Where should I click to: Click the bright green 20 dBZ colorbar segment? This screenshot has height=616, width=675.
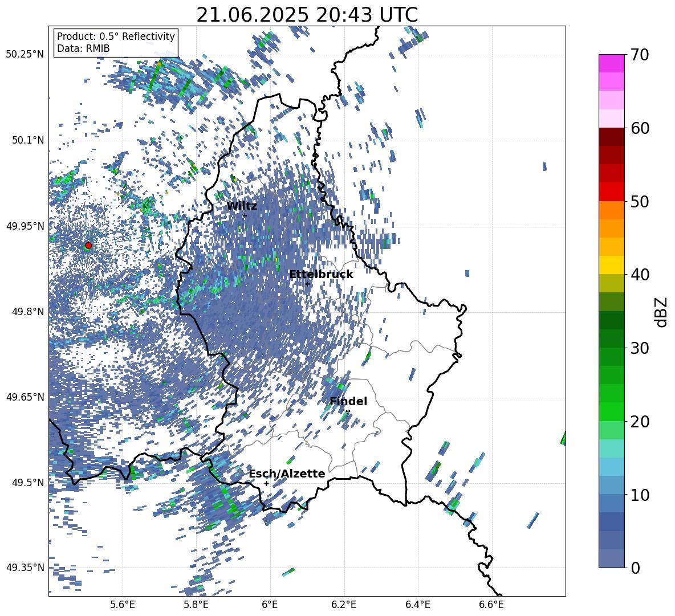point(611,411)
